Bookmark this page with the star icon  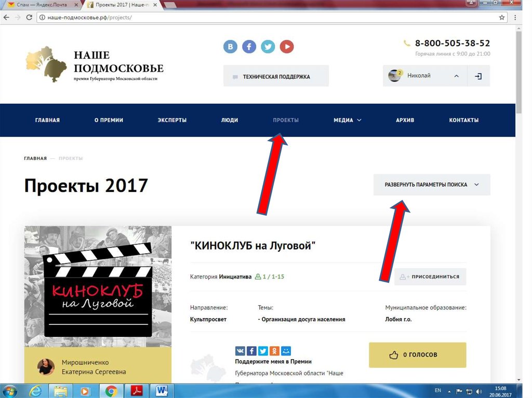[502, 17]
